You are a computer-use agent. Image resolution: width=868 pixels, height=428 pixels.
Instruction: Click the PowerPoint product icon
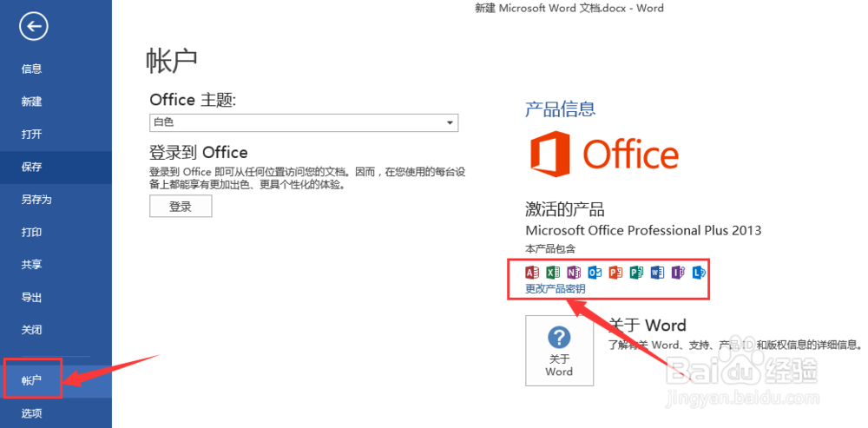pyautogui.click(x=615, y=273)
